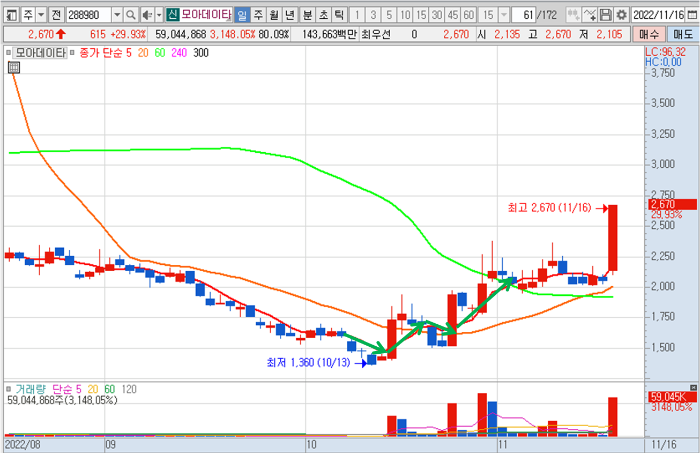Click the +29.93% change rate value
Image resolution: width=700 pixels, height=453 pixels.
pos(128,34)
